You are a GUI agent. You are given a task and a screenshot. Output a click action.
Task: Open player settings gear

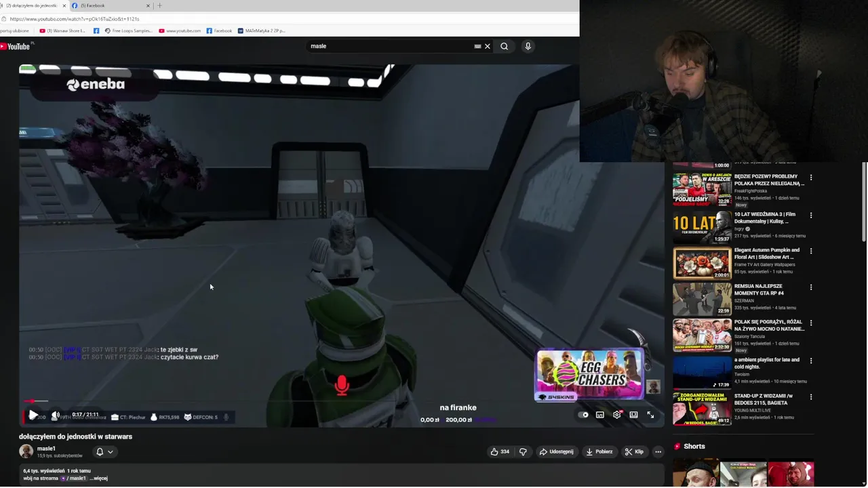616,415
